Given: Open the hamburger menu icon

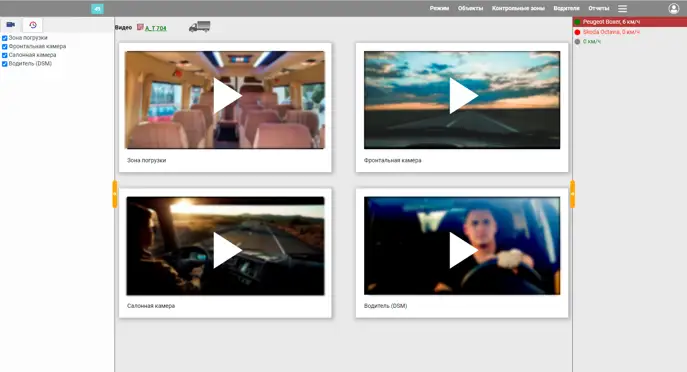Looking at the screenshot, I should point(622,8).
